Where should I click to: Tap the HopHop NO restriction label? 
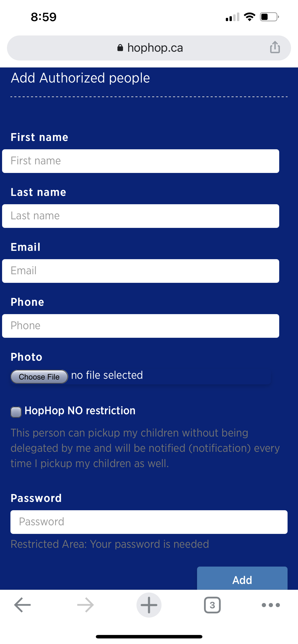click(x=80, y=411)
